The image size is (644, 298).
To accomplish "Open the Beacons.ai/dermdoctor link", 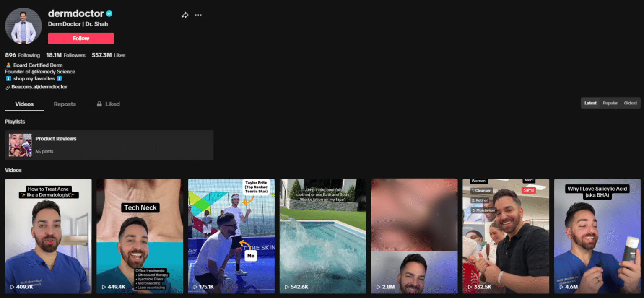I will 39,87.
